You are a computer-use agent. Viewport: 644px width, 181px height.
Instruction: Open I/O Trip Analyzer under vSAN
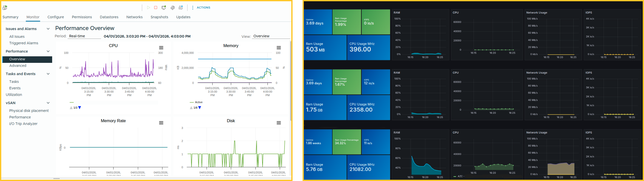pyautogui.click(x=23, y=124)
